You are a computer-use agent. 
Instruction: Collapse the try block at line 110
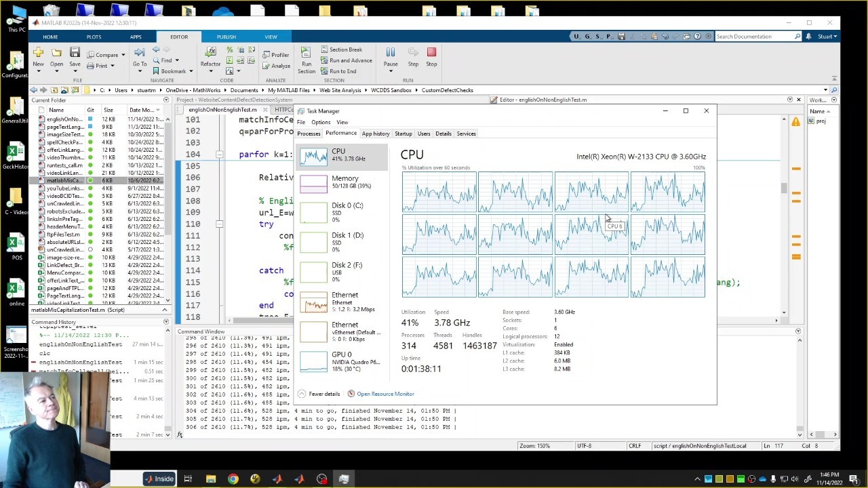(219, 224)
